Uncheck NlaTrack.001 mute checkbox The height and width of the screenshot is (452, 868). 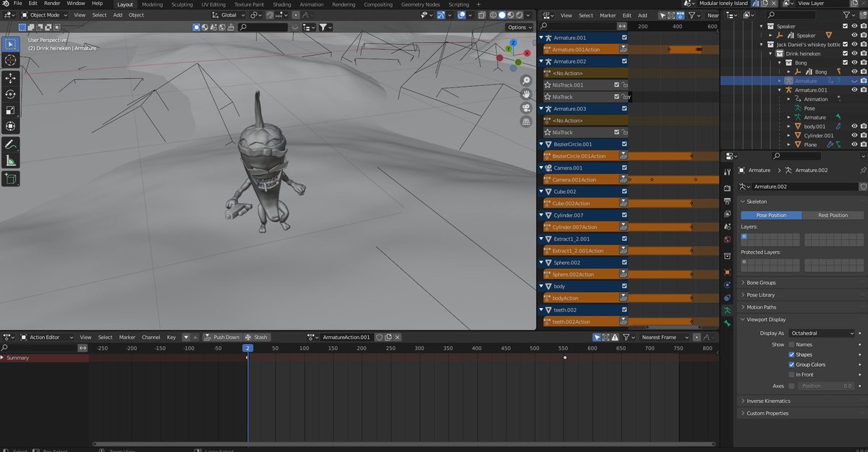pos(616,85)
